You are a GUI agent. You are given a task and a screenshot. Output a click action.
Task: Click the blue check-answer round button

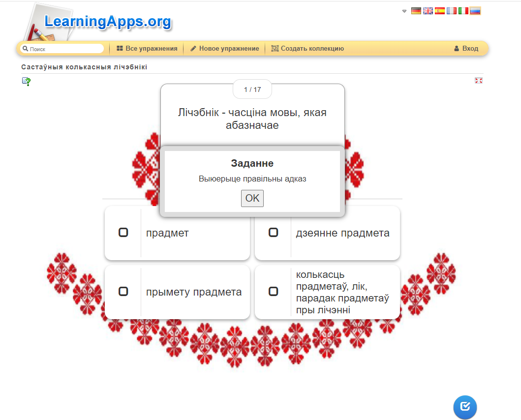[x=465, y=407]
